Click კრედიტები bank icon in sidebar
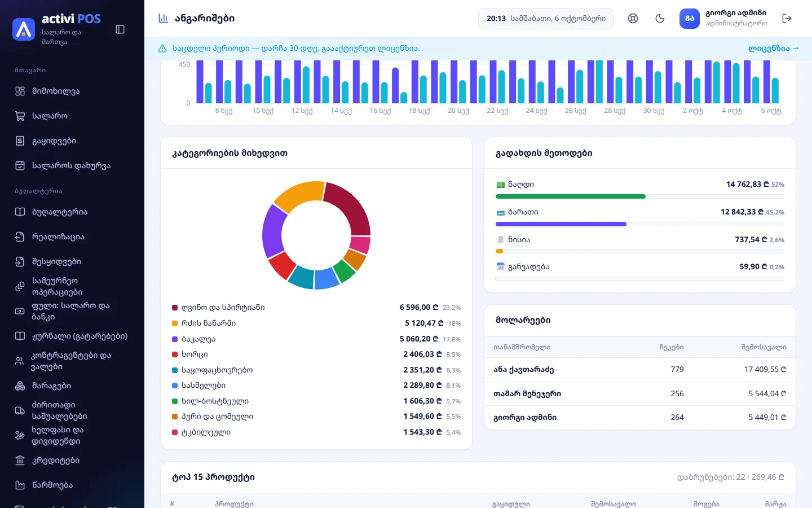Screen dimensions: 812x508 point(20,461)
